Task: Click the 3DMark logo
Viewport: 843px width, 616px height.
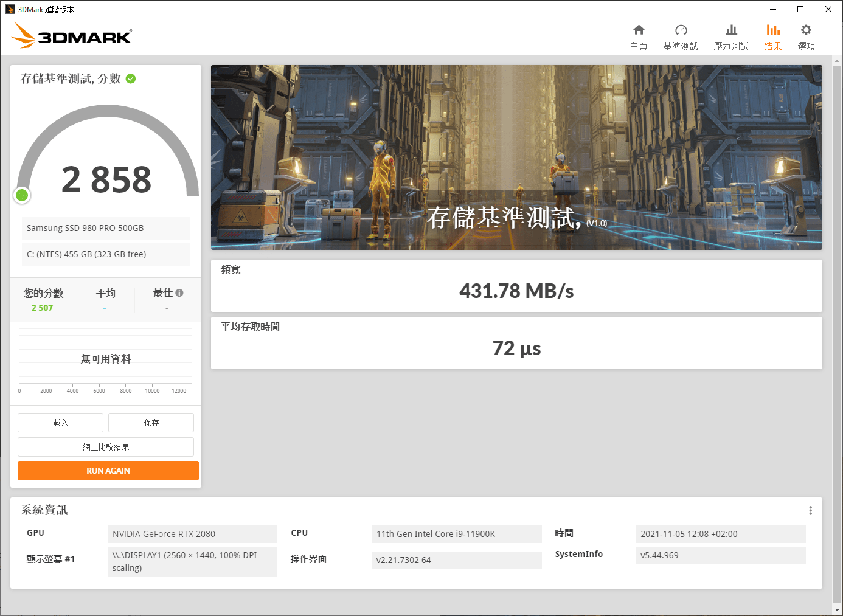Action: click(71, 36)
